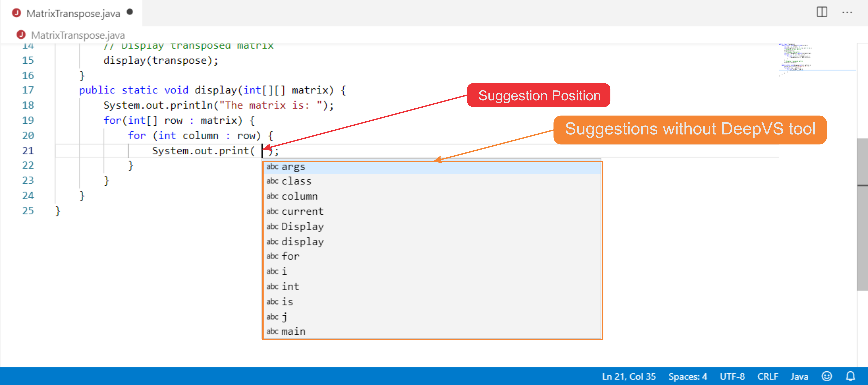The height and width of the screenshot is (385, 868).
Task: Choose the 'int' suggestion
Action: coord(432,286)
